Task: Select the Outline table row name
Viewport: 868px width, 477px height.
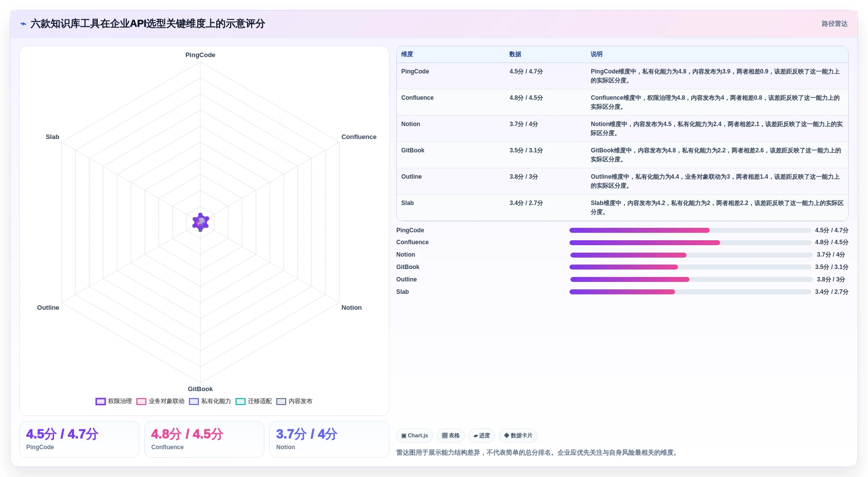Action: (x=412, y=177)
